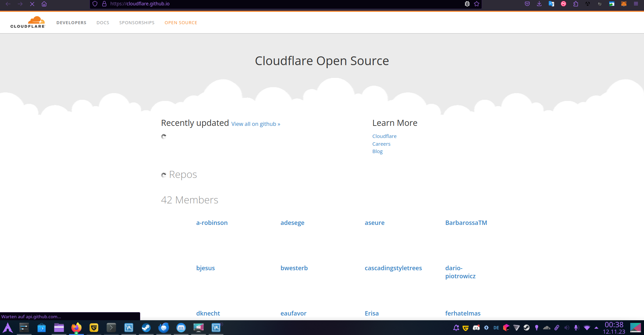Image resolution: width=644 pixels, height=335 pixels.
Task: Open the MetaMask extension fox icon
Action: pyautogui.click(x=624, y=4)
